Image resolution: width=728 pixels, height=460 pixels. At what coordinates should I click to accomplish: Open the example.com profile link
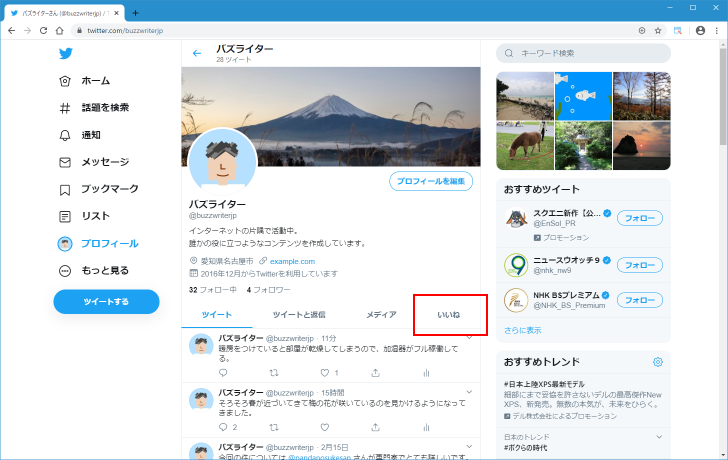292,261
